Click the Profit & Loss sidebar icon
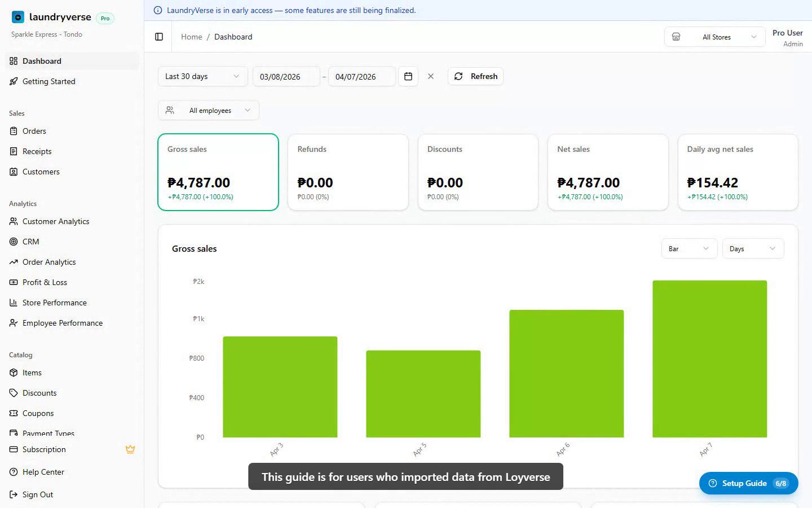Screen dimensions: 812x508 point(14,282)
